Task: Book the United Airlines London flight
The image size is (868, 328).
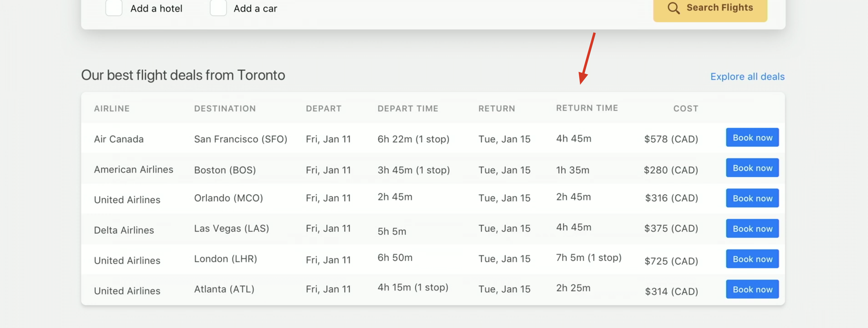Action: pyautogui.click(x=752, y=259)
